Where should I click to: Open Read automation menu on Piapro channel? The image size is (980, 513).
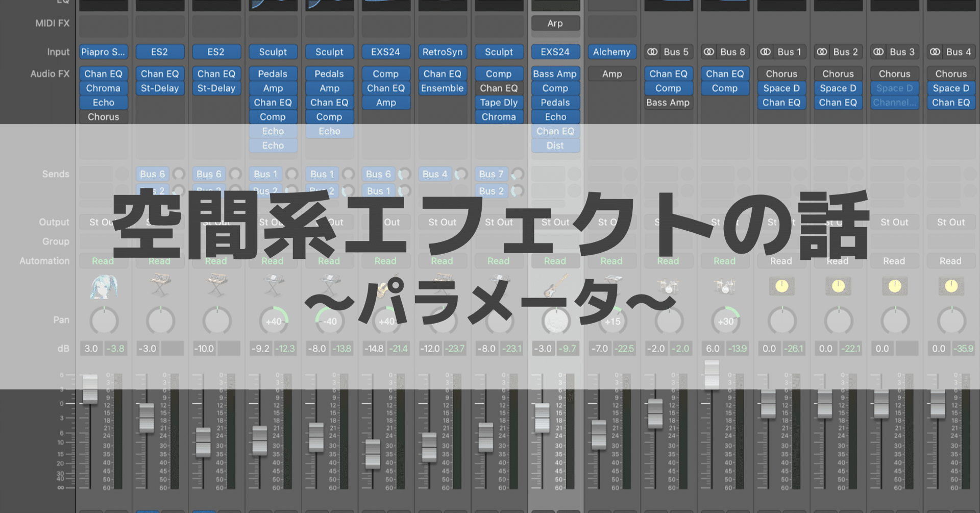pos(103,261)
